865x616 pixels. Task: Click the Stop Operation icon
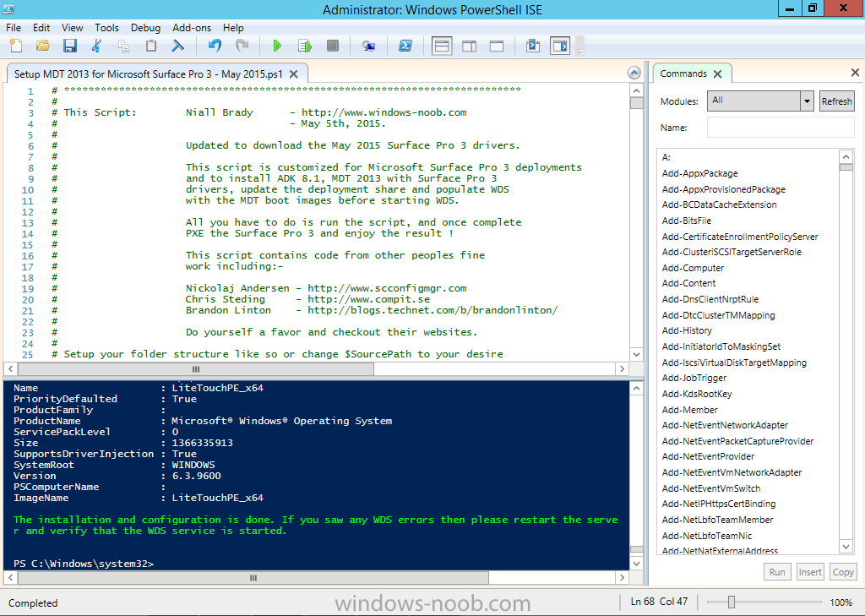(x=330, y=46)
